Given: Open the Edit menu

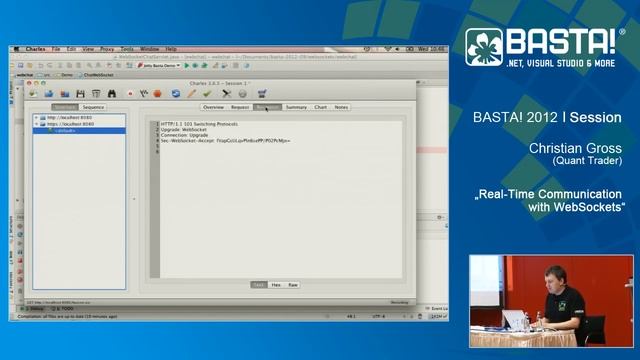Looking at the screenshot, I should click(71, 49).
